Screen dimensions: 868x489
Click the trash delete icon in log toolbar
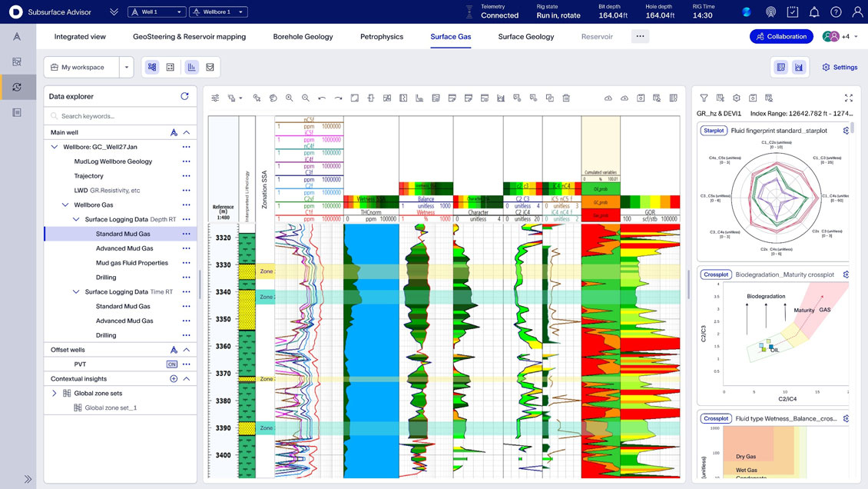pos(566,98)
